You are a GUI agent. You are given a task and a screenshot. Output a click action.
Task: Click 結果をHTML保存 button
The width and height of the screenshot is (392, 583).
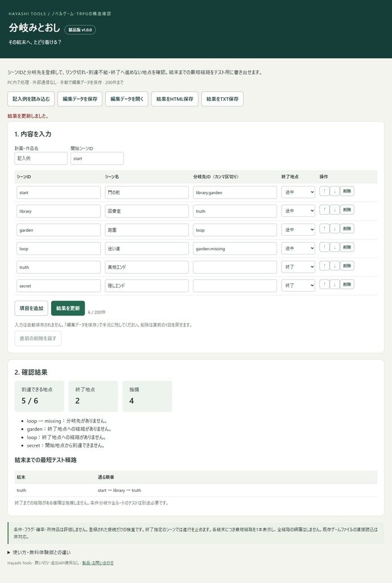[175, 99]
